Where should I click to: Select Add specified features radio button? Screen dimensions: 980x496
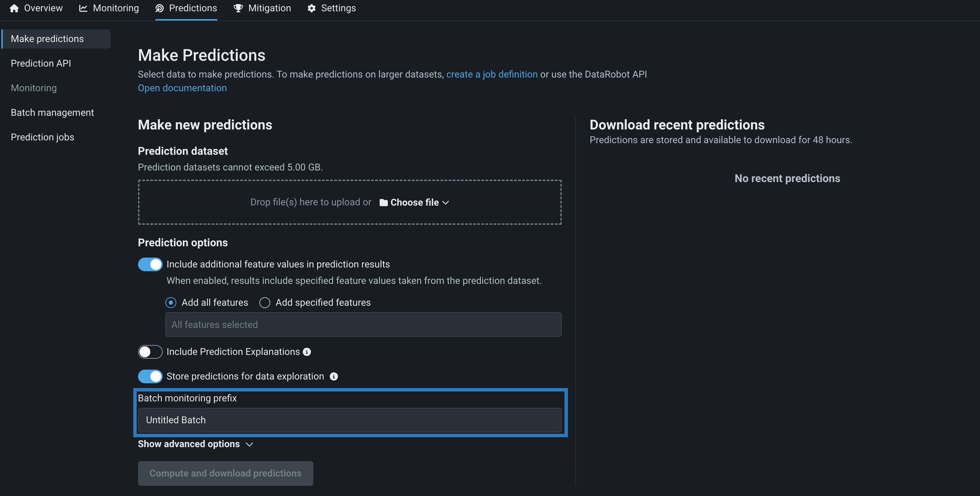(x=265, y=303)
